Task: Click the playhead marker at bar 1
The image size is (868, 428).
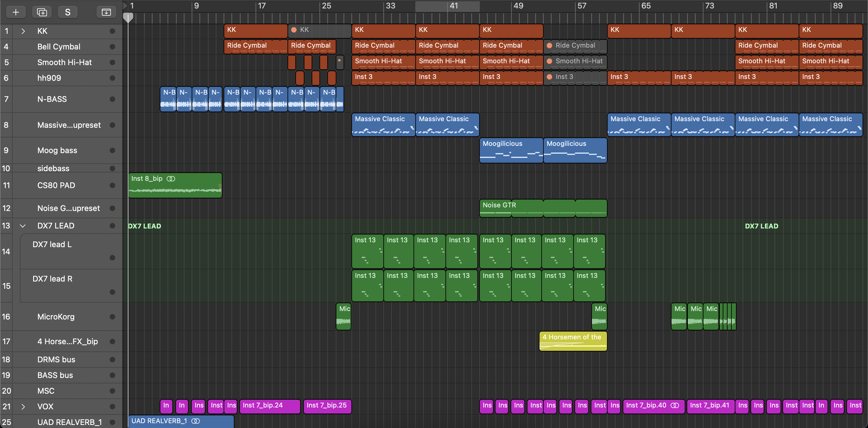Action: [x=128, y=17]
